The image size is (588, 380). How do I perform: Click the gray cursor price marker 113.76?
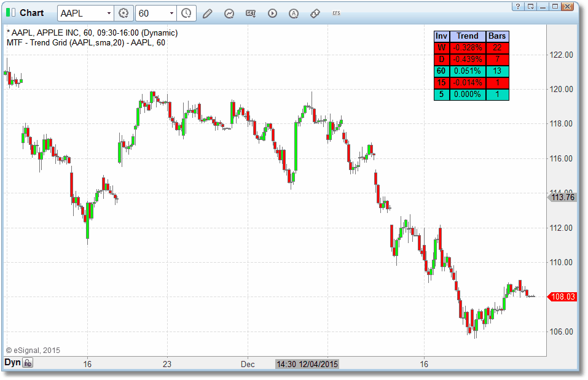(562, 197)
